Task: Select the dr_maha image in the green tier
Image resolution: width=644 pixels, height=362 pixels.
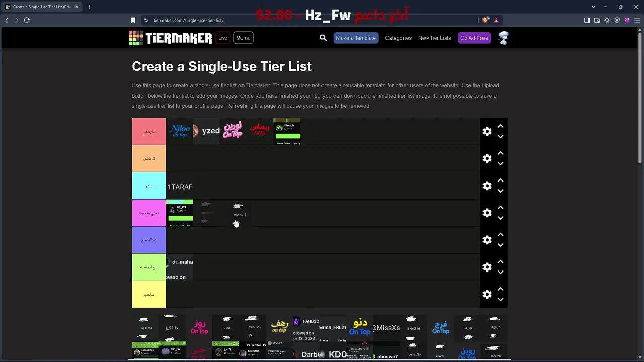Action: click(x=179, y=267)
